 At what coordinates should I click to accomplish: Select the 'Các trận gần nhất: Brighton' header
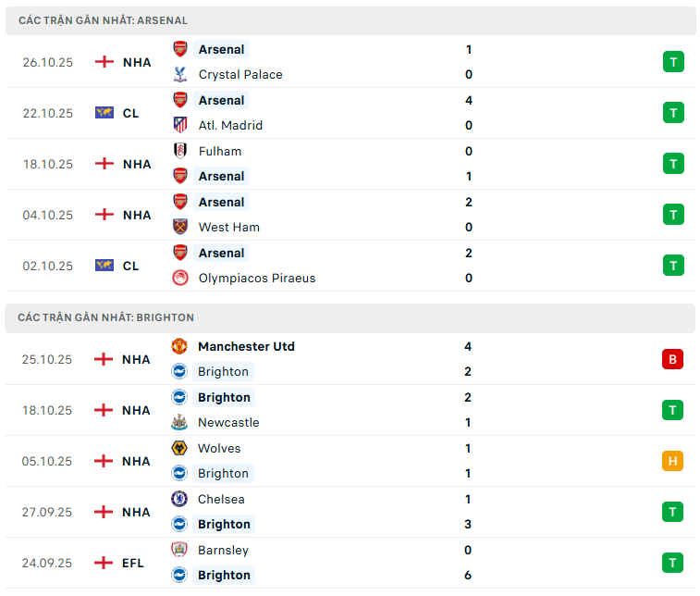(x=105, y=317)
